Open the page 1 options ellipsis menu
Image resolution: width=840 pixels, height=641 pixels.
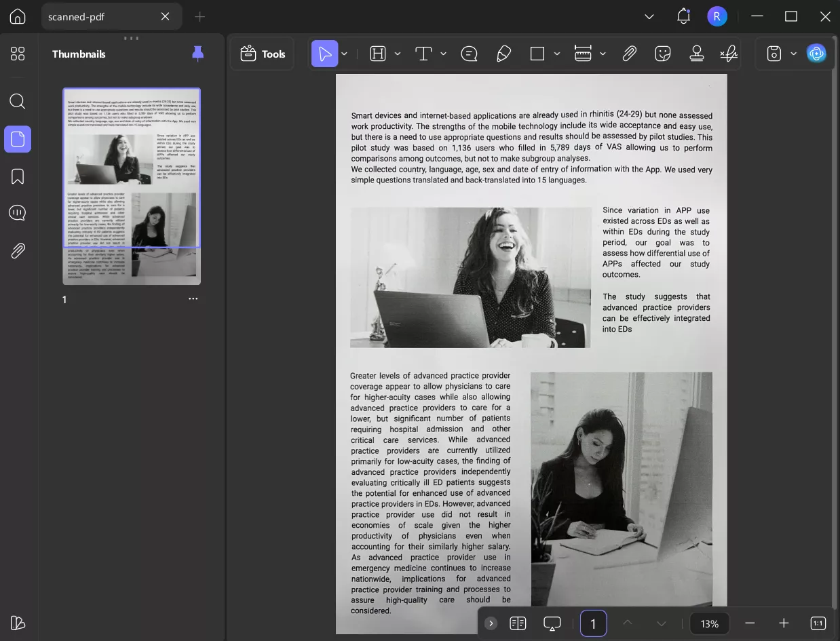click(193, 298)
